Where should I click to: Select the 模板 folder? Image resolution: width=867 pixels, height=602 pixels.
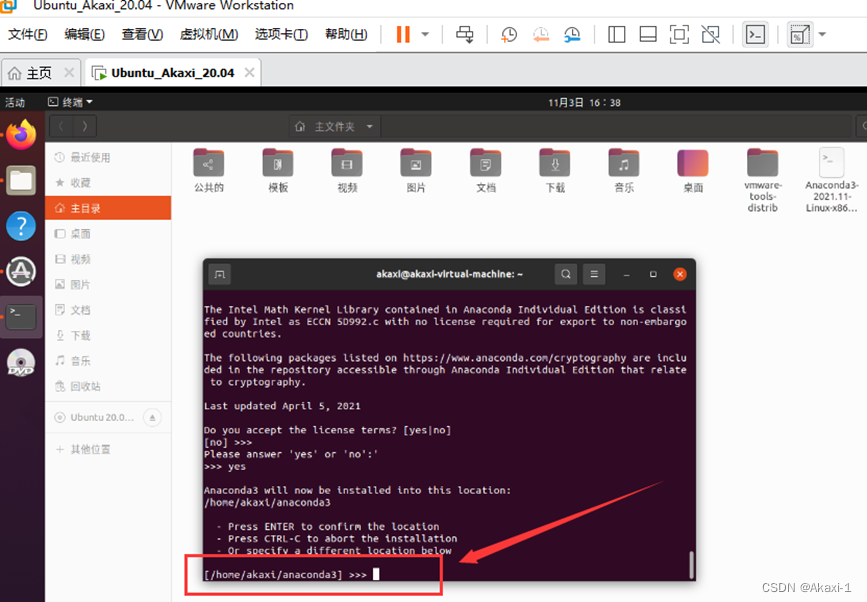(x=278, y=171)
